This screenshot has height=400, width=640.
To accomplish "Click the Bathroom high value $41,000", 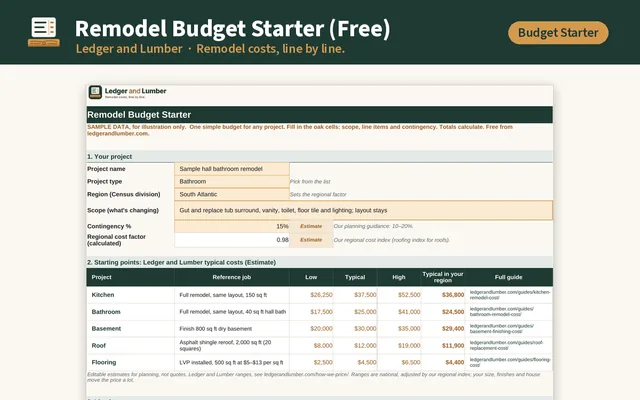I will pos(409,312).
